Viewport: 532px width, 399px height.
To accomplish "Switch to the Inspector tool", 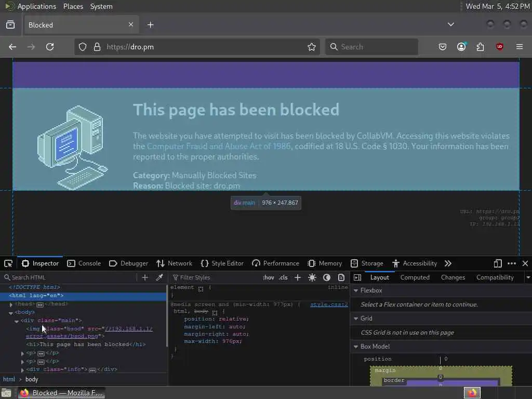I will coord(41,263).
